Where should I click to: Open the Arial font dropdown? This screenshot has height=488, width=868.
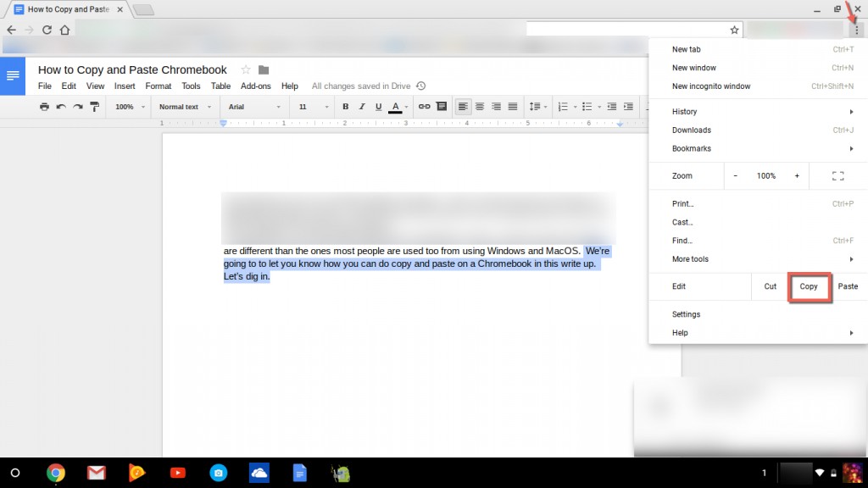coord(254,107)
